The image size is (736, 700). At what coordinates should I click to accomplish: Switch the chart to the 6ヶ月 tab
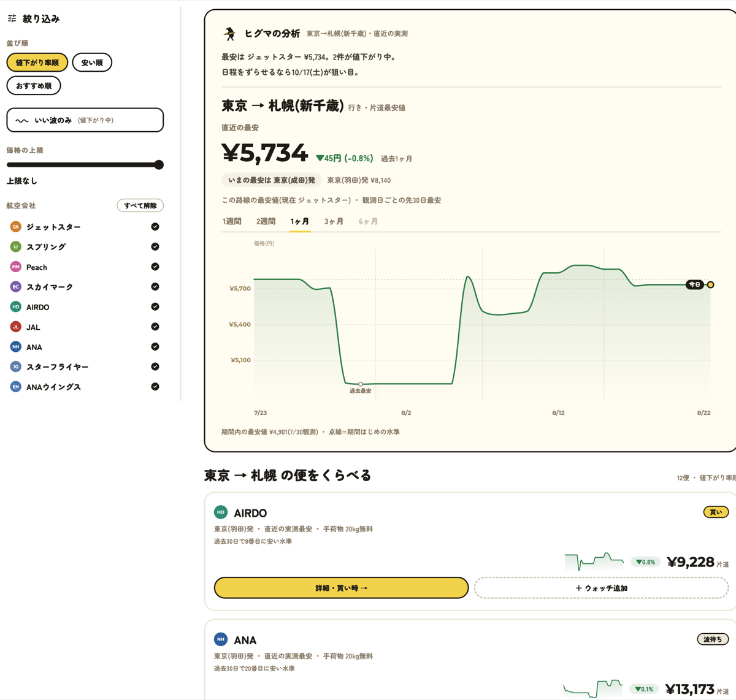click(368, 221)
